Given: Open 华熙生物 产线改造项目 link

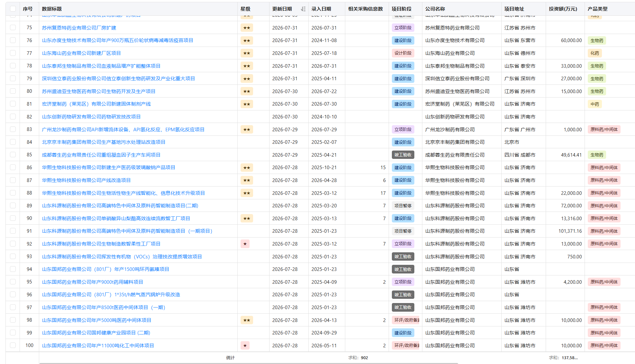Looking at the screenshot, I should 86,180.
